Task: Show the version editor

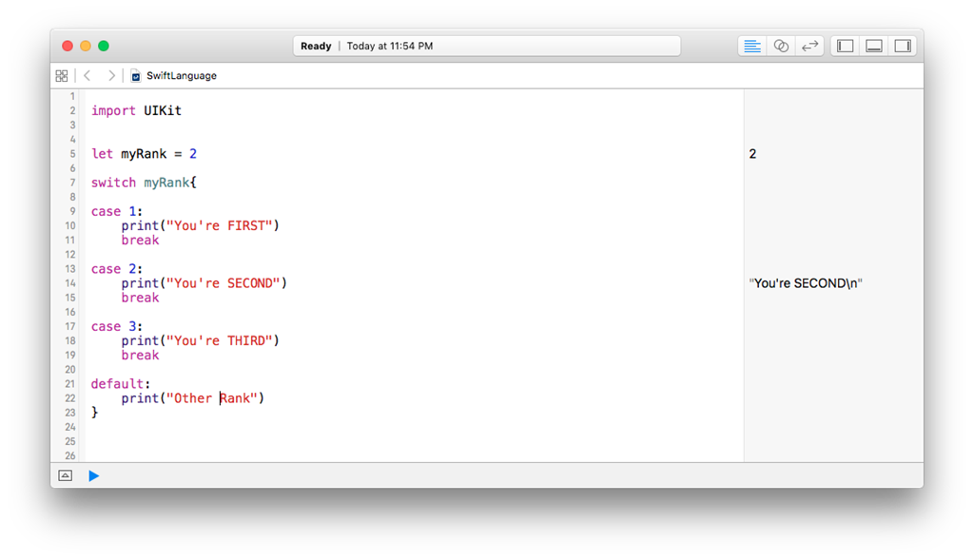Action: pyautogui.click(x=809, y=46)
